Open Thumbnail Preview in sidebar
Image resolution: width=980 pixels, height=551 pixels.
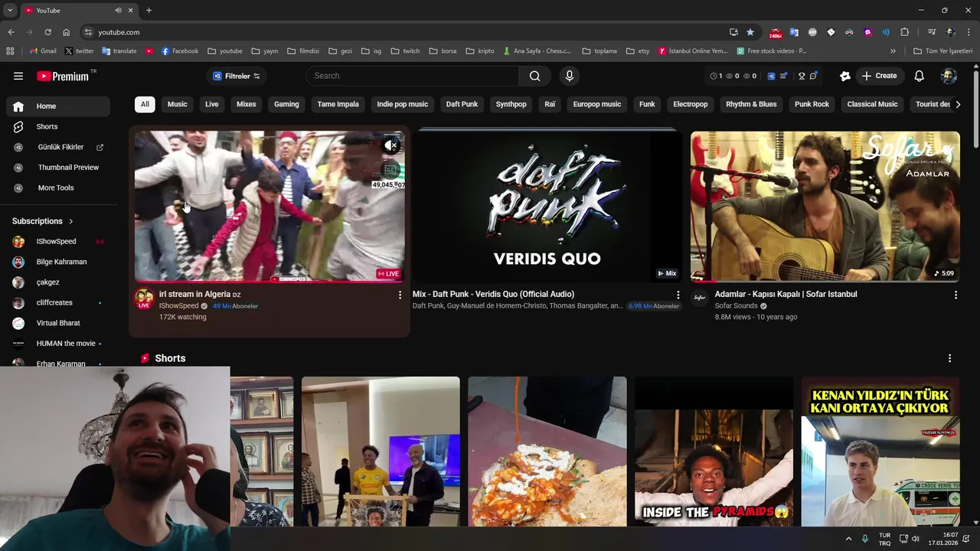58,167
